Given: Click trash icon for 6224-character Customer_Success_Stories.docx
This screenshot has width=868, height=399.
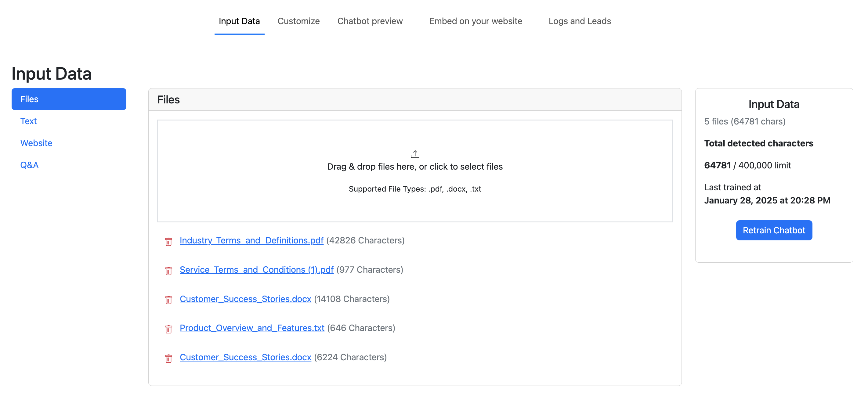Looking at the screenshot, I should (x=168, y=358).
